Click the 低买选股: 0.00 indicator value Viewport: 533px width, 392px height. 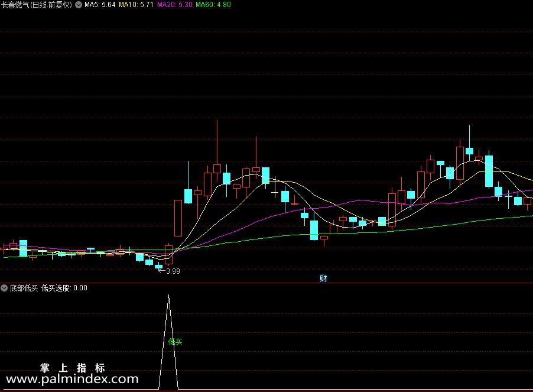click(64, 289)
